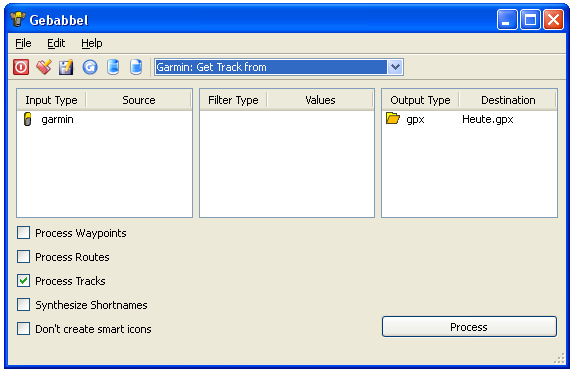The width and height of the screenshot is (572, 370).
Task: Click the Input Type column header
Action: (51, 100)
